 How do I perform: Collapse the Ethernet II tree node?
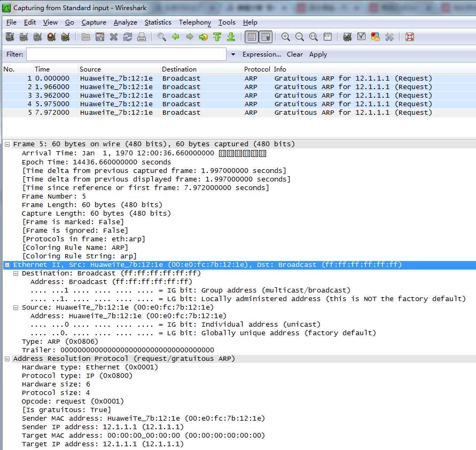[x=7, y=265]
